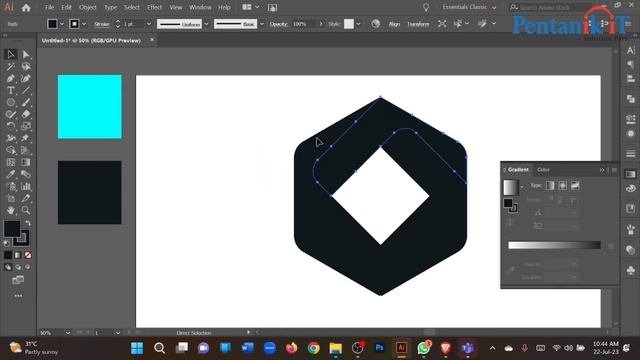Screen dimensions: 640x360
Task: Open the control bar Fill swatch dropdown
Action: [x=62, y=24]
